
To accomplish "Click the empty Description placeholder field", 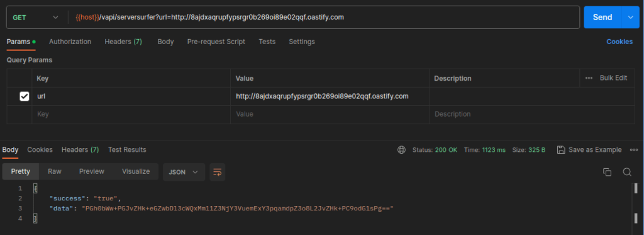I will (x=532, y=115).
